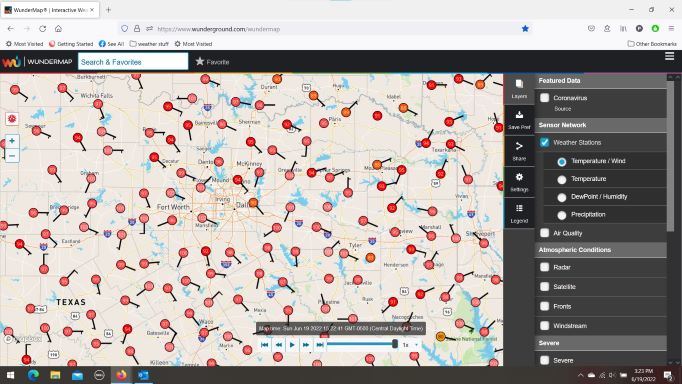
Task: Go back with browser back arrow
Action: [x=11, y=29]
